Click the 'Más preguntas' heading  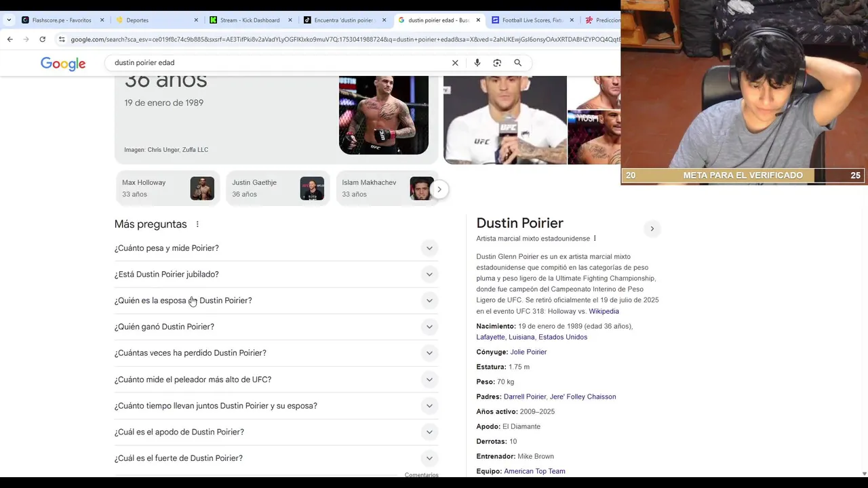[151, 224]
